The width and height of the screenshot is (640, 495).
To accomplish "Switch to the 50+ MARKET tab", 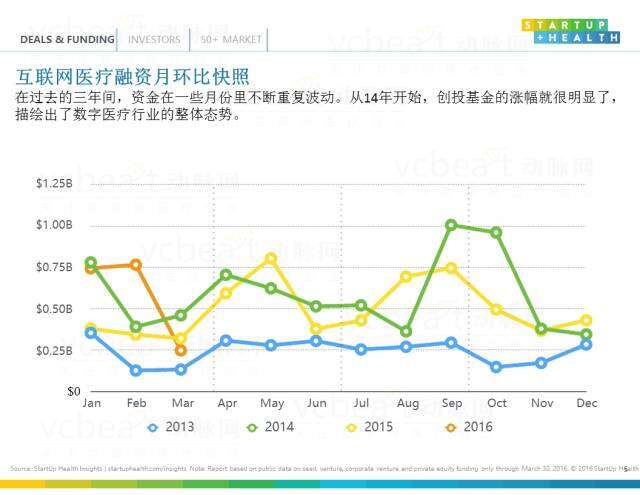I will click(x=231, y=40).
